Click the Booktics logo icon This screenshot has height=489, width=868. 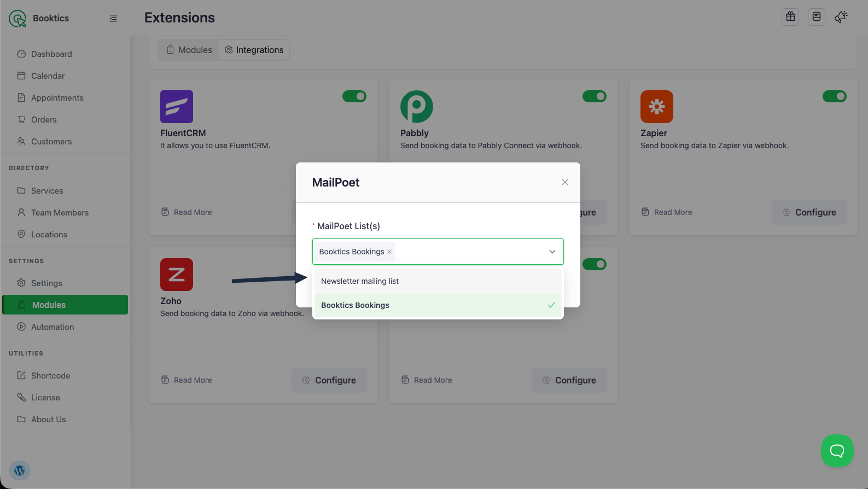pos(18,19)
